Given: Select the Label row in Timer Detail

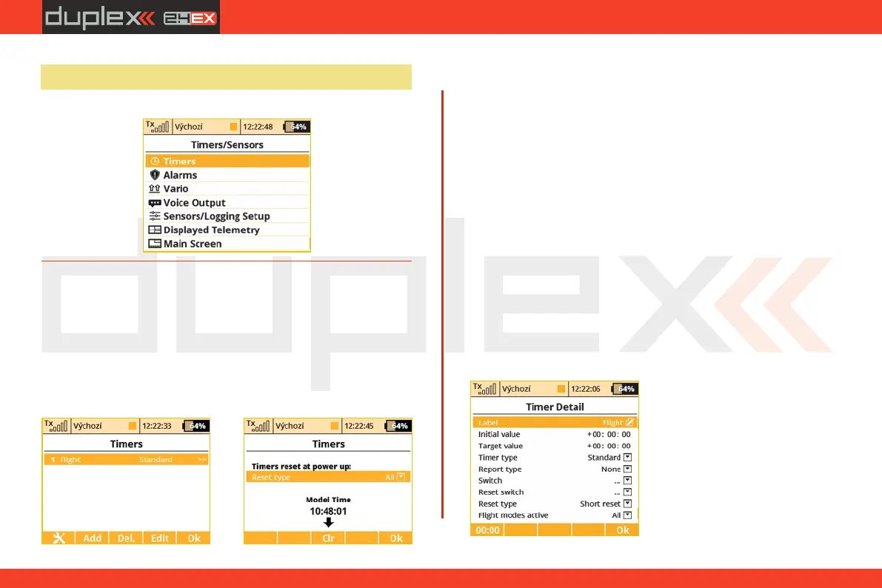Looking at the screenshot, I should [x=555, y=422].
